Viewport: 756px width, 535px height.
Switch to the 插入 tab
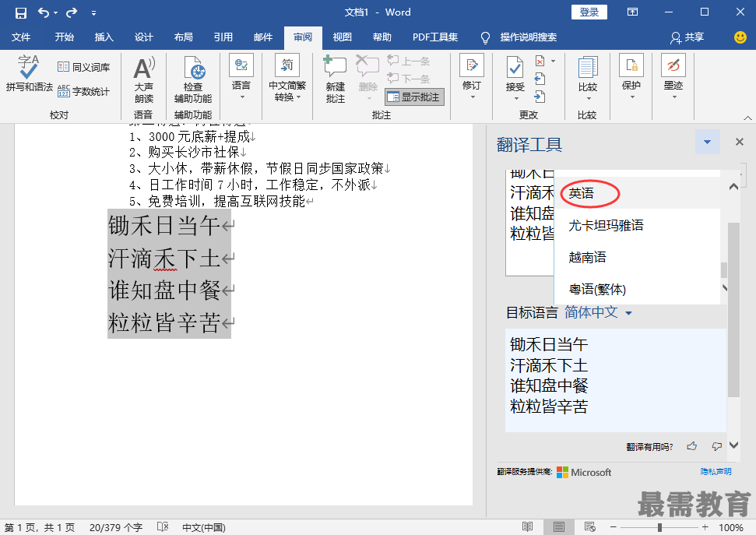(x=104, y=37)
